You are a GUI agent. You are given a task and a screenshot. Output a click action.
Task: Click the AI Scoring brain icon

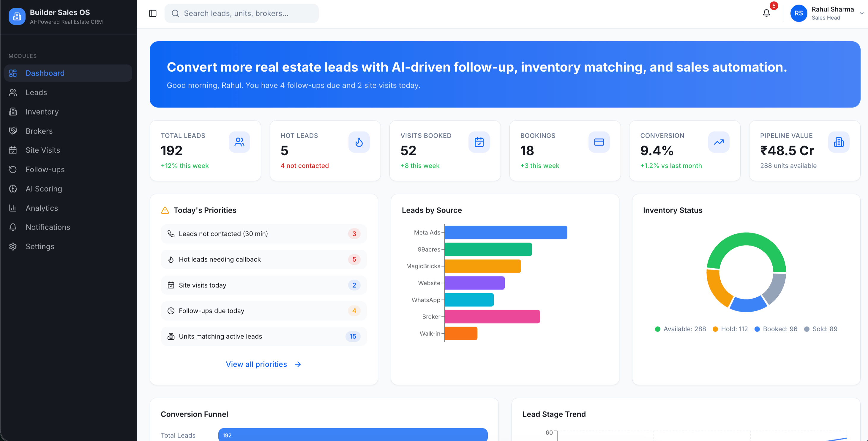click(x=13, y=189)
